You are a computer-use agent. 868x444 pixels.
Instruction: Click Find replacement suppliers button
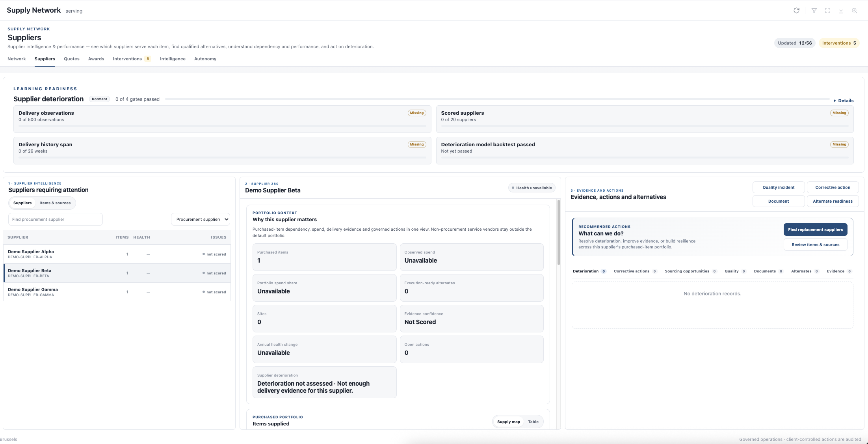pos(815,229)
